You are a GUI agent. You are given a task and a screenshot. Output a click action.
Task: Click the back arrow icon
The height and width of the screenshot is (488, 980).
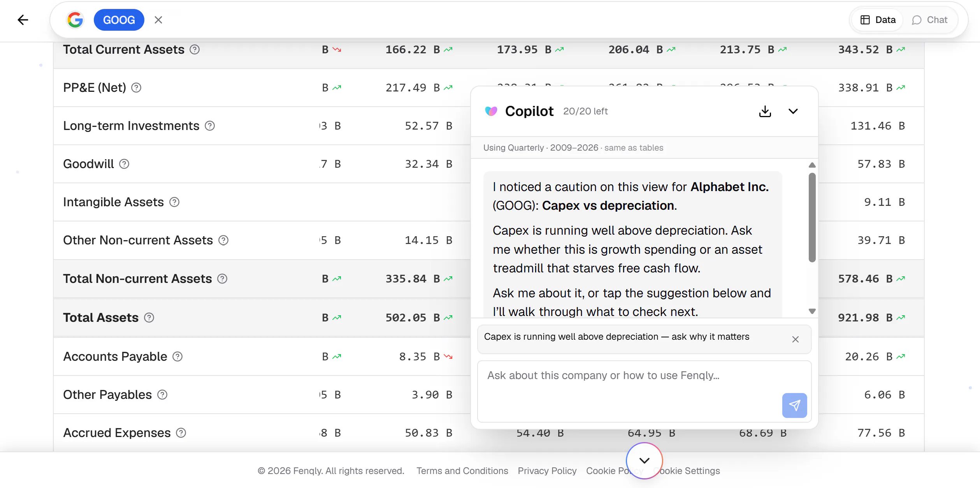(x=23, y=20)
